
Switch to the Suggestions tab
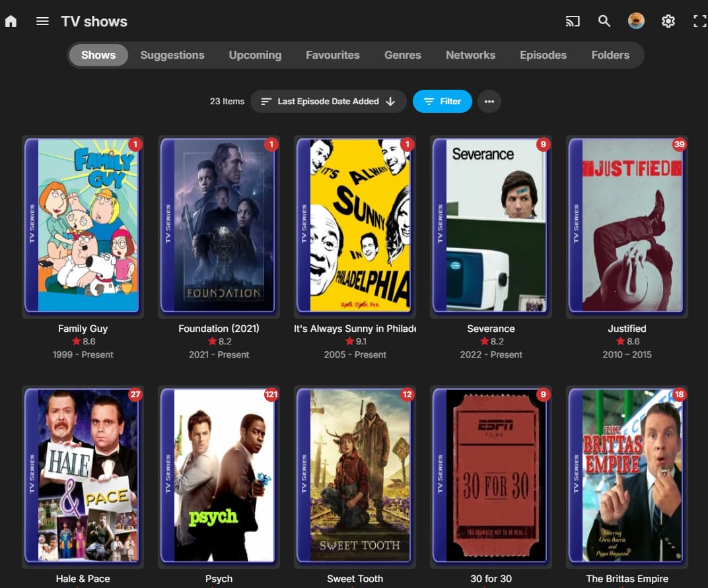[172, 55]
